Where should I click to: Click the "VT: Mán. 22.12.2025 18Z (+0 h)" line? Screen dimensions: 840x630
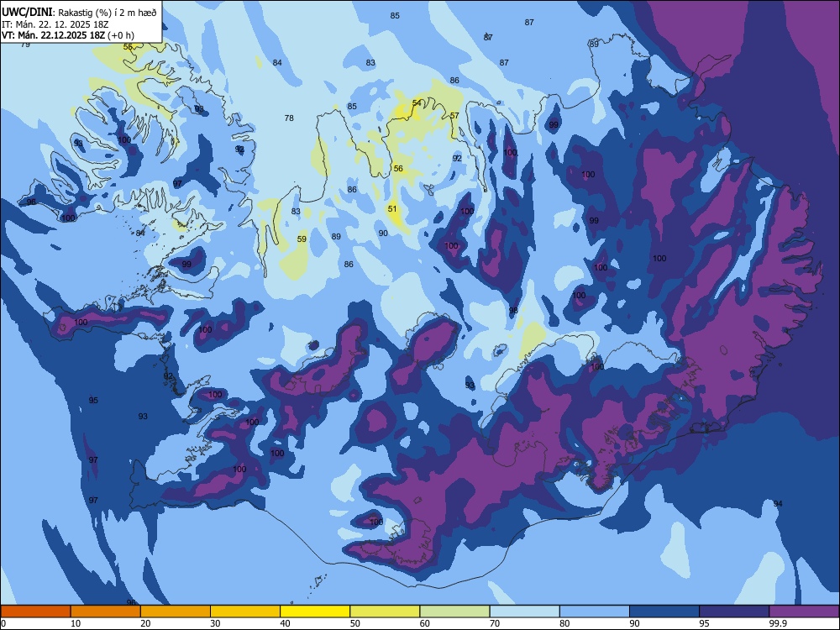coord(68,35)
